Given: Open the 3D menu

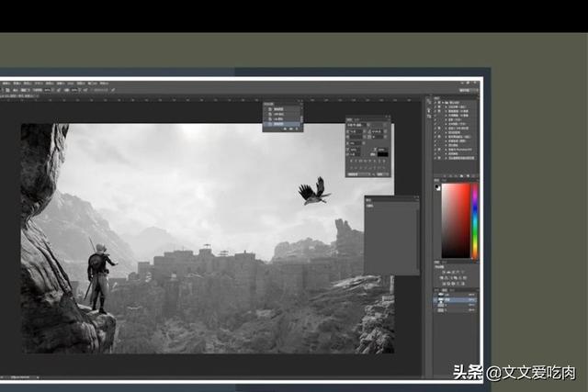Looking at the screenshot, I should tap(71, 84).
